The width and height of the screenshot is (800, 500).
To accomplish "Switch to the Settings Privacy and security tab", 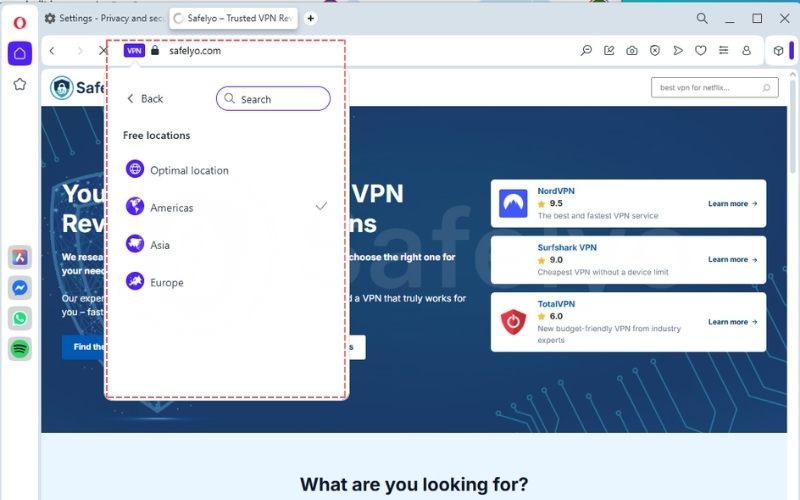I will pos(104,18).
